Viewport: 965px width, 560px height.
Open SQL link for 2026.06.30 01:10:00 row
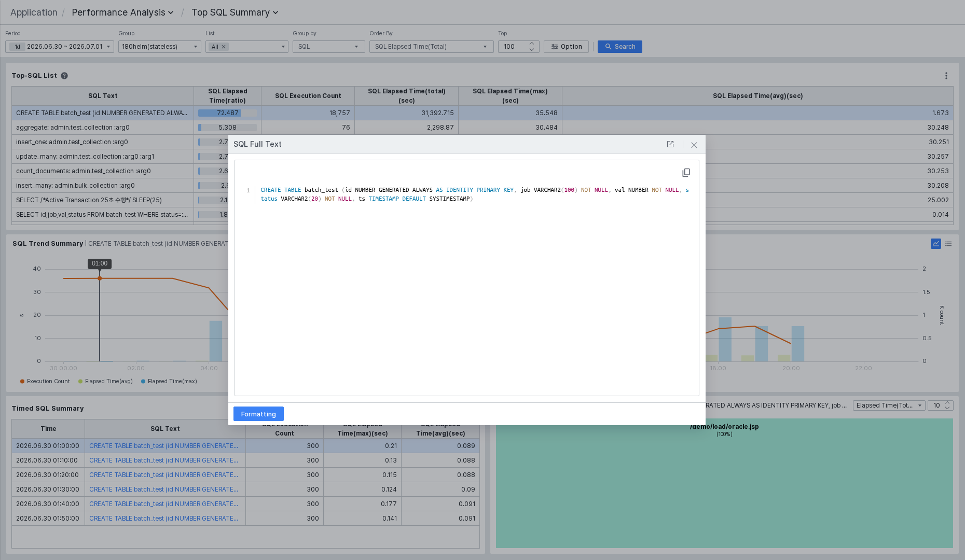163,460
